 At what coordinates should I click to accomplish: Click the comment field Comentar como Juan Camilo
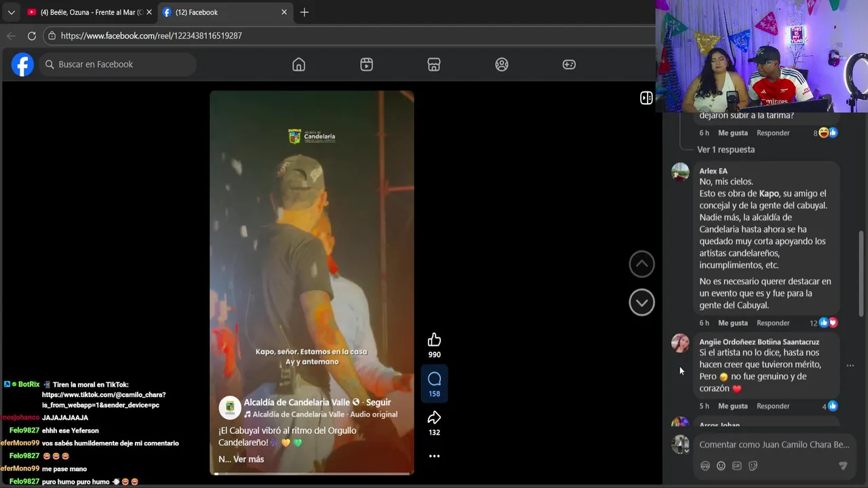(774, 445)
